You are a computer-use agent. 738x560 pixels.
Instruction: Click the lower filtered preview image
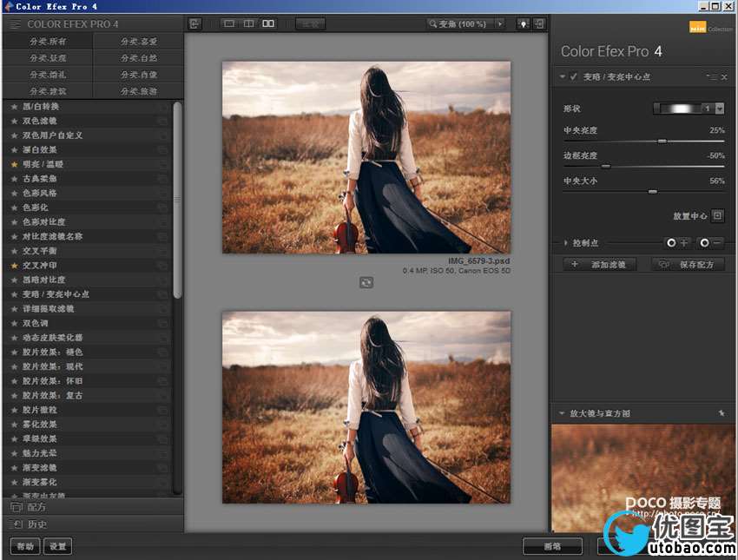[x=366, y=407]
